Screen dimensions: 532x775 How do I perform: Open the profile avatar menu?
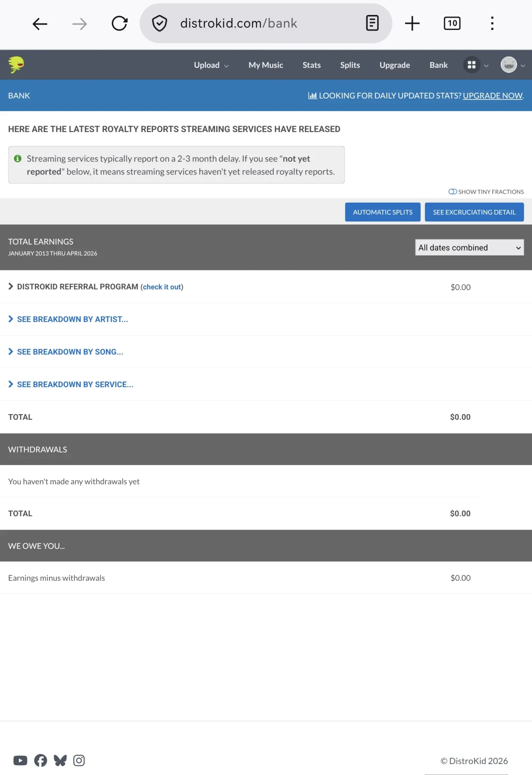click(x=509, y=65)
